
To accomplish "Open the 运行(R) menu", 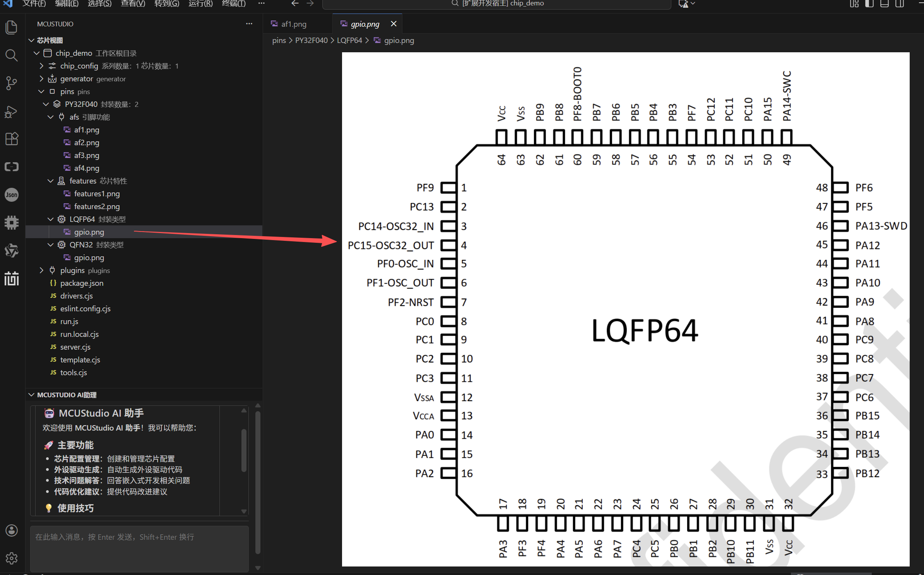I will (200, 4).
